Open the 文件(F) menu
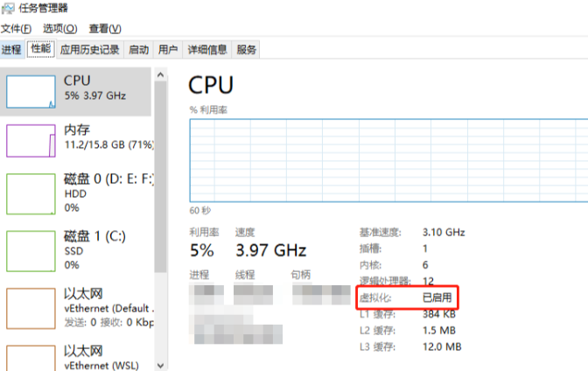The width and height of the screenshot is (588, 371). pyautogui.click(x=17, y=28)
